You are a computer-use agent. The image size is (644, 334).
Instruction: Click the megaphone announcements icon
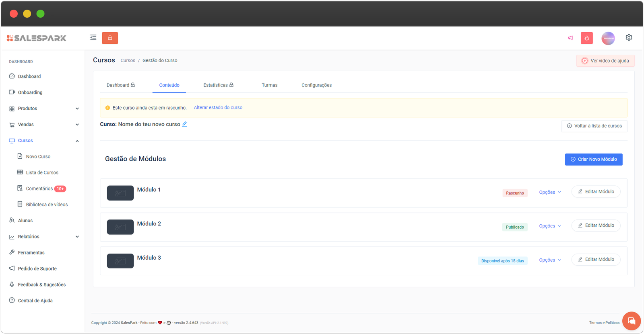point(570,38)
